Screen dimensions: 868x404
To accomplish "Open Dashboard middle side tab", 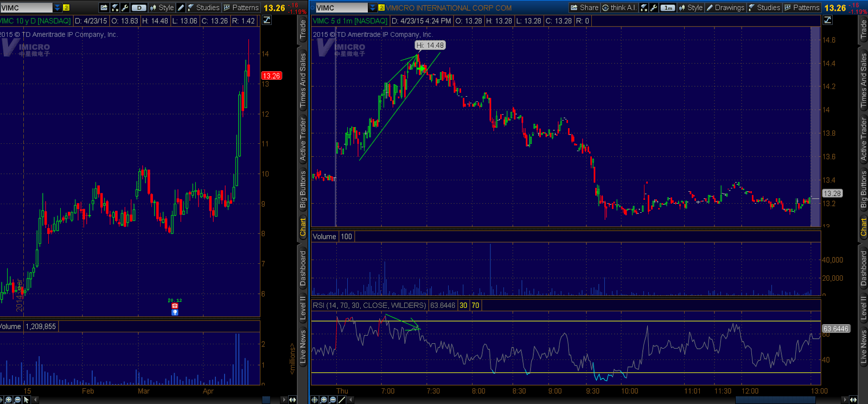I will point(303,268).
